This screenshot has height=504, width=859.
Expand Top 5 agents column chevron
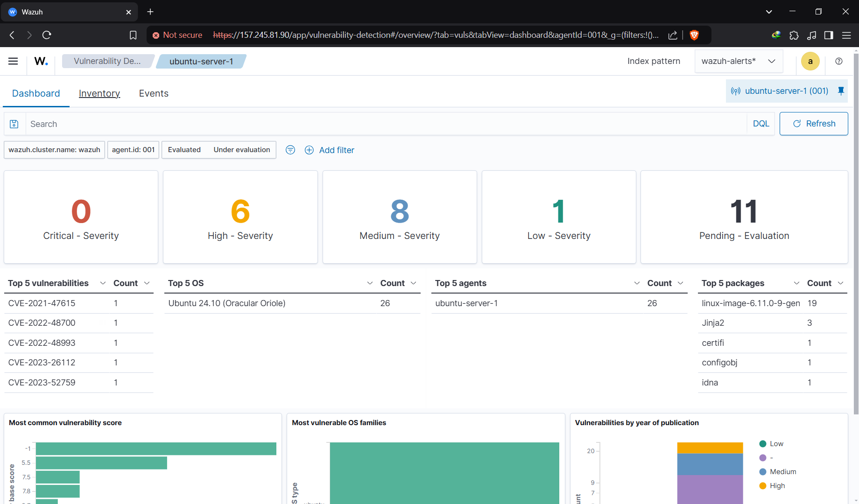coord(637,283)
